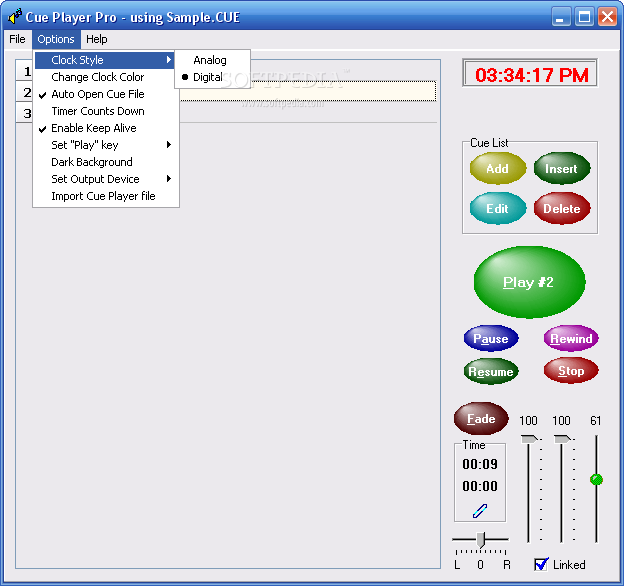Expand the Clock Style submenu arrow

(x=169, y=60)
